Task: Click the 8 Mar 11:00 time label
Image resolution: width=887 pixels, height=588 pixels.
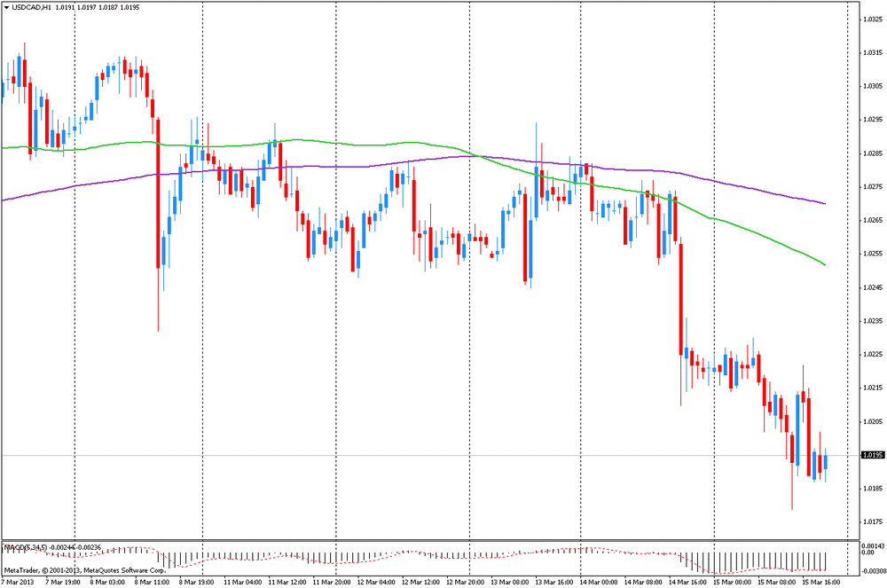Action: pyautogui.click(x=152, y=582)
